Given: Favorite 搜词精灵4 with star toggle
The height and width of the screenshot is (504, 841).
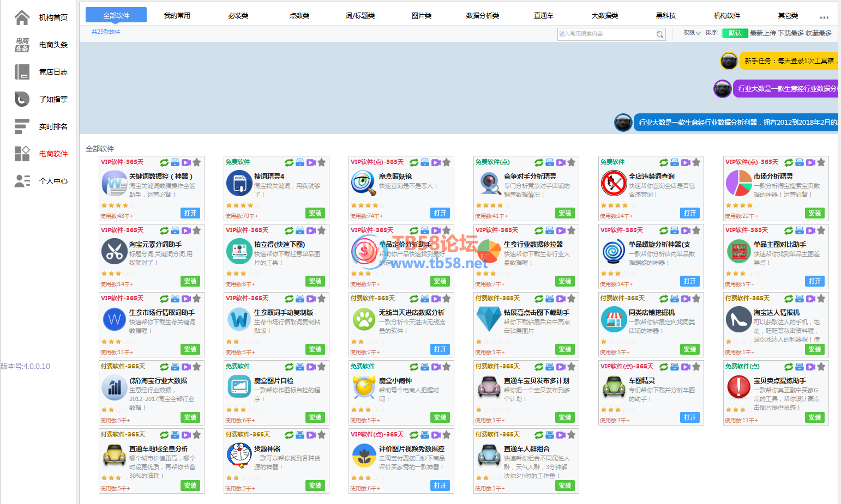Looking at the screenshot, I should tap(322, 162).
